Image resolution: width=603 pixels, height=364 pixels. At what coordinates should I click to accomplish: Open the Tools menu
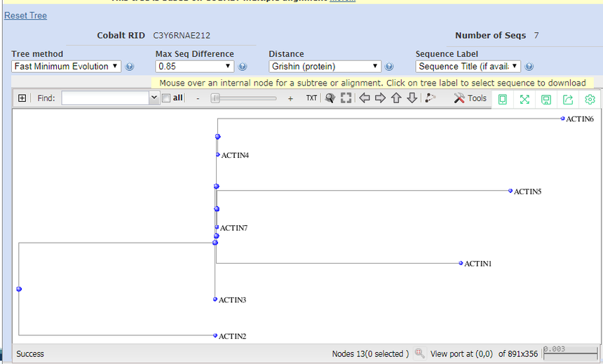pyautogui.click(x=470, y=99)
